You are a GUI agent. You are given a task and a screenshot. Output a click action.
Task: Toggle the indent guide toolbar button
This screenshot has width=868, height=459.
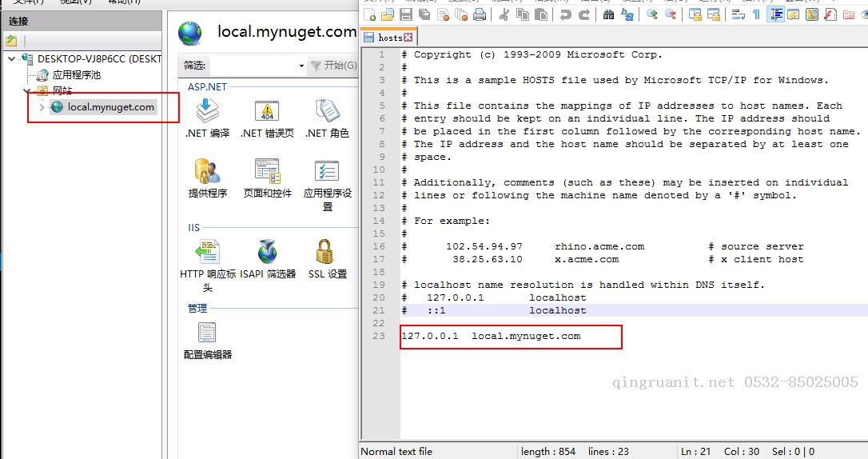[774, 14]
